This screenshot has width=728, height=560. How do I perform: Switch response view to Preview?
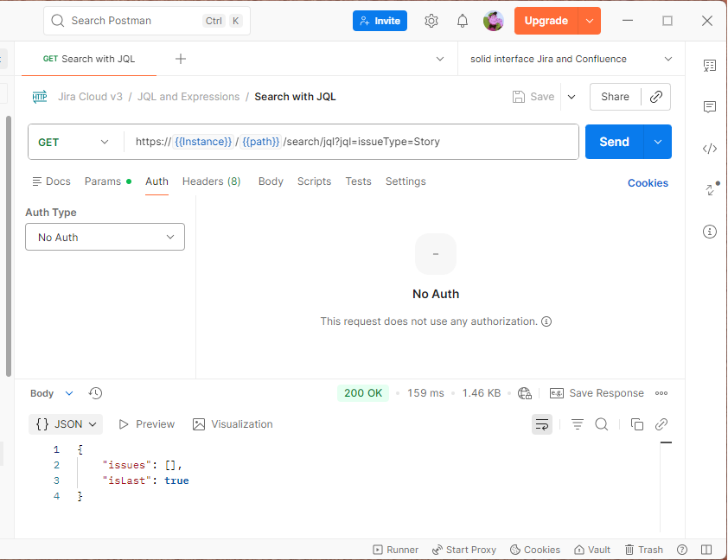pos(147,424)
